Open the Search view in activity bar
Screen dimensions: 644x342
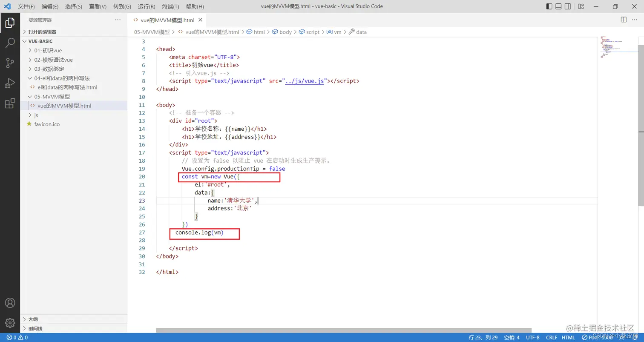[10, 43]
